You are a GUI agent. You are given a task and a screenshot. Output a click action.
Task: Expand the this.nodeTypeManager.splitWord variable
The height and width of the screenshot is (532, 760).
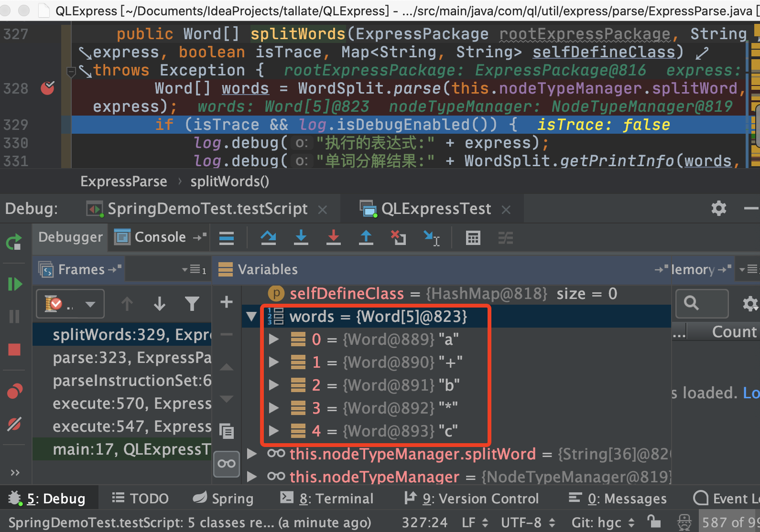click(251, 454)
